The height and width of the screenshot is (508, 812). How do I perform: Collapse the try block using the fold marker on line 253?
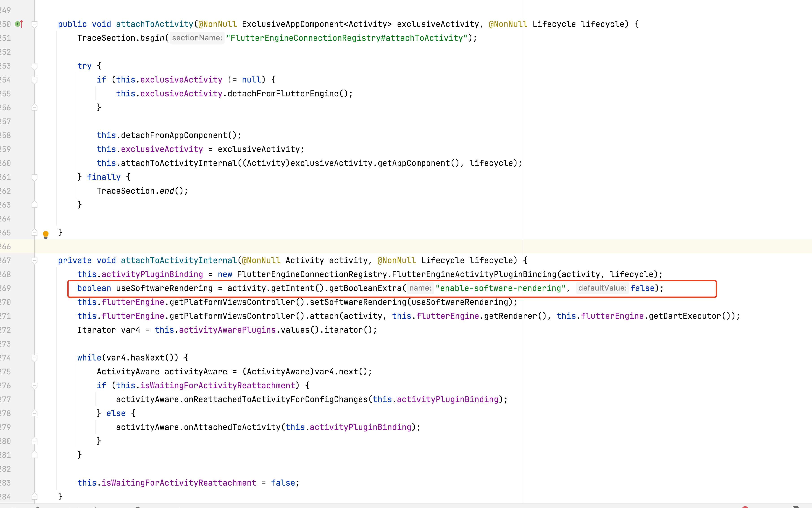pyautogui.click(x=35, y=66)
